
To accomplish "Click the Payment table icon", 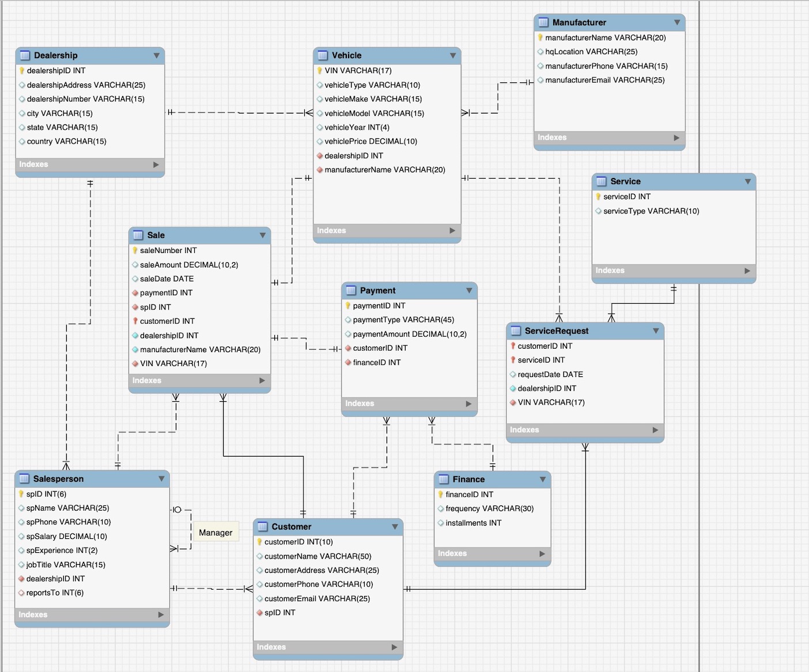I will pos(351,290).
